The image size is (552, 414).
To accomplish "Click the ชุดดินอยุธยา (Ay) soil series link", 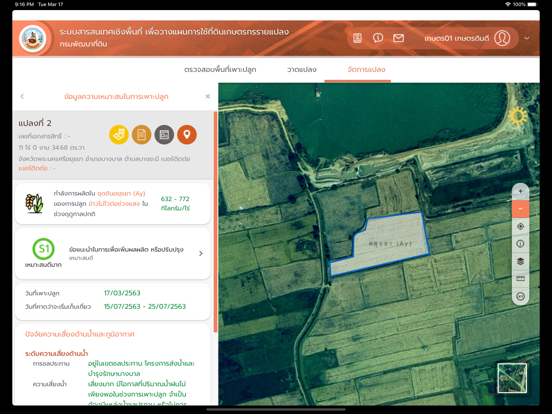I will coord(121,193).
